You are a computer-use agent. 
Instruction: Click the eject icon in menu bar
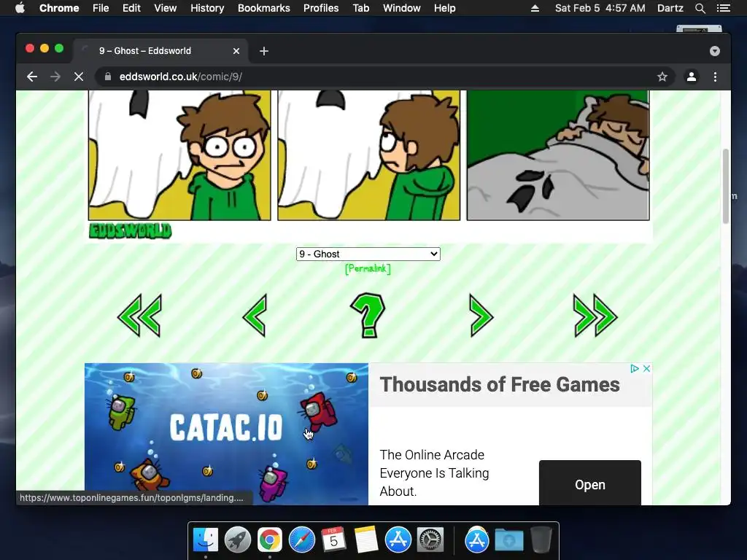(535, 8)
